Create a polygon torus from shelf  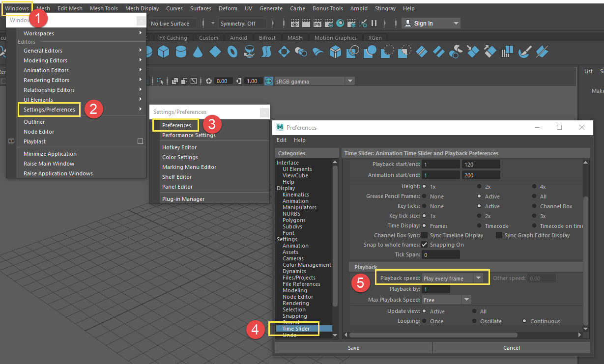click(232, 52)
